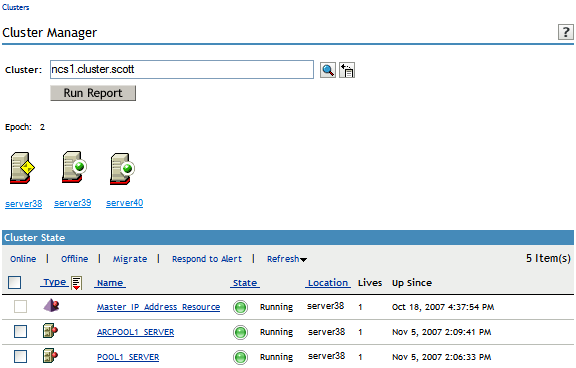
Task: Open the Clusters breadcrumb link
Action: pos(15,7)
